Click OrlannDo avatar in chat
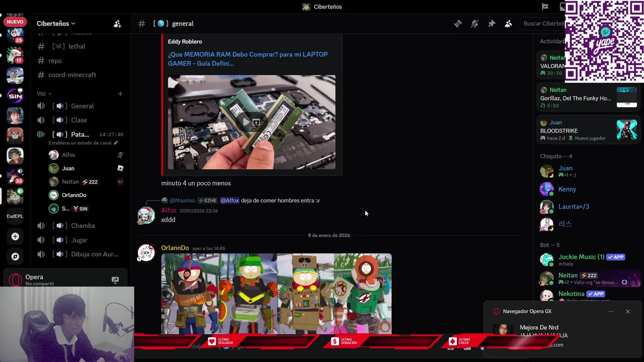The height and width of the screenshot is (362, 644). [x=146, y=253]
